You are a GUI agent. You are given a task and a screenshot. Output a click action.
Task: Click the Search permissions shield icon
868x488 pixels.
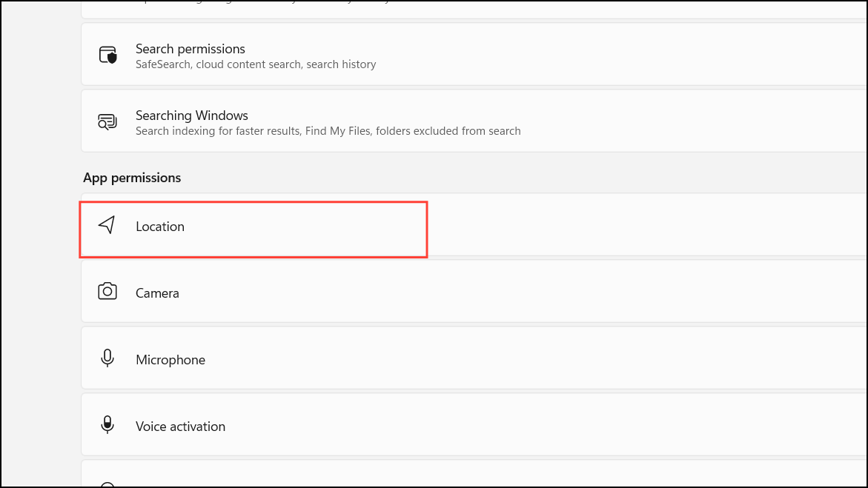point(107,56)
